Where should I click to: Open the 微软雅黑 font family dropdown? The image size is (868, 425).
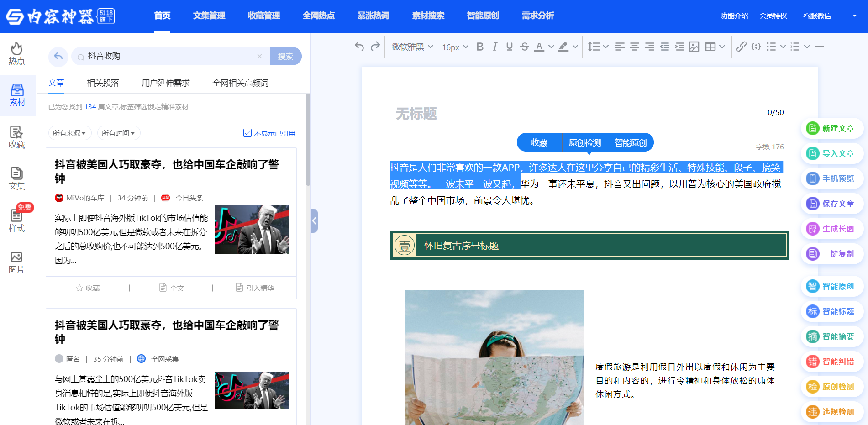(412, 47)
